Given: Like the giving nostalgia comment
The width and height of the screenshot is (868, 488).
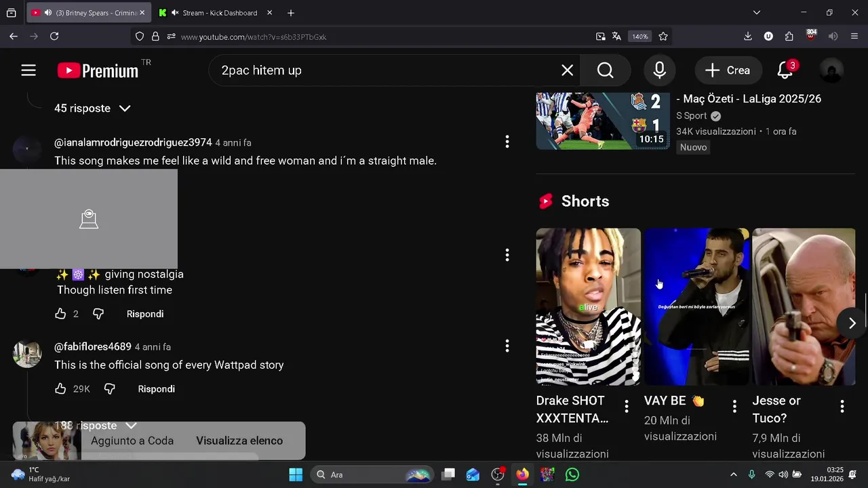Looking at the screenshot, I should [x=60, y=314].
